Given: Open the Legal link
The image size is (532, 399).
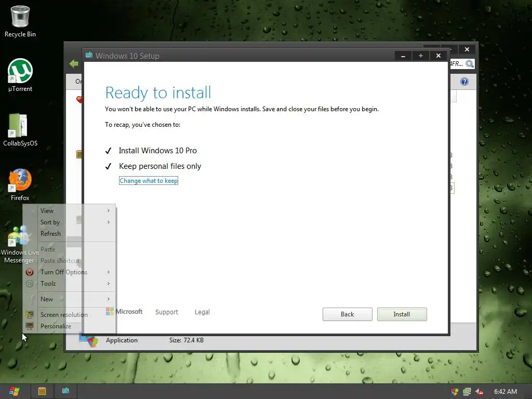Looking at the screenshot, I should (x=202, y=312).
